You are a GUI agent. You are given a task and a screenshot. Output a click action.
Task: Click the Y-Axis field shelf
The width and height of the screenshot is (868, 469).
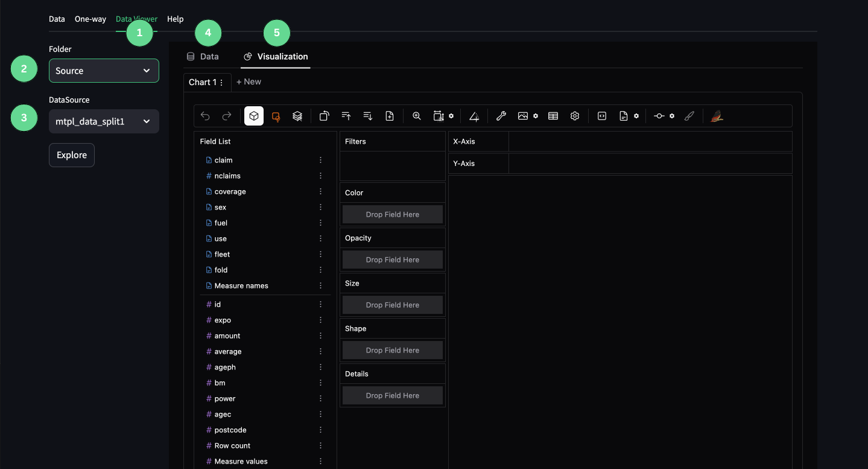click(650, 164)
